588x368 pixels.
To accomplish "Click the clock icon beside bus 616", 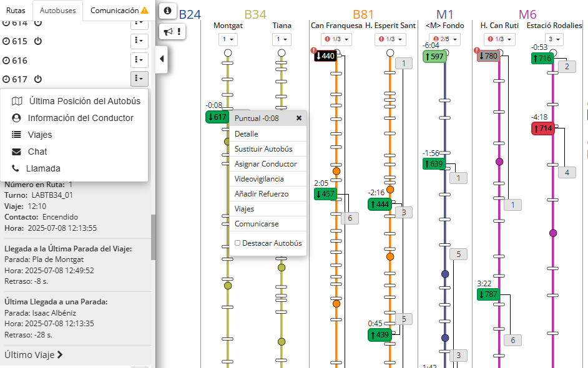I will (6, 61).
